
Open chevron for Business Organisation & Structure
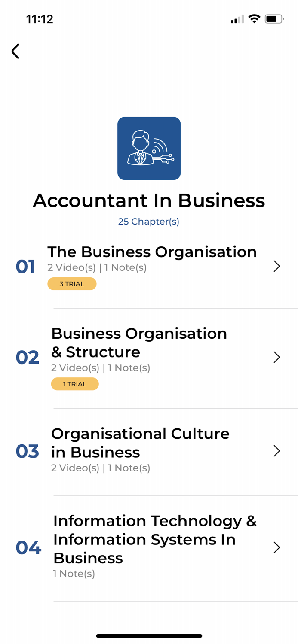(x=276, y=357)
